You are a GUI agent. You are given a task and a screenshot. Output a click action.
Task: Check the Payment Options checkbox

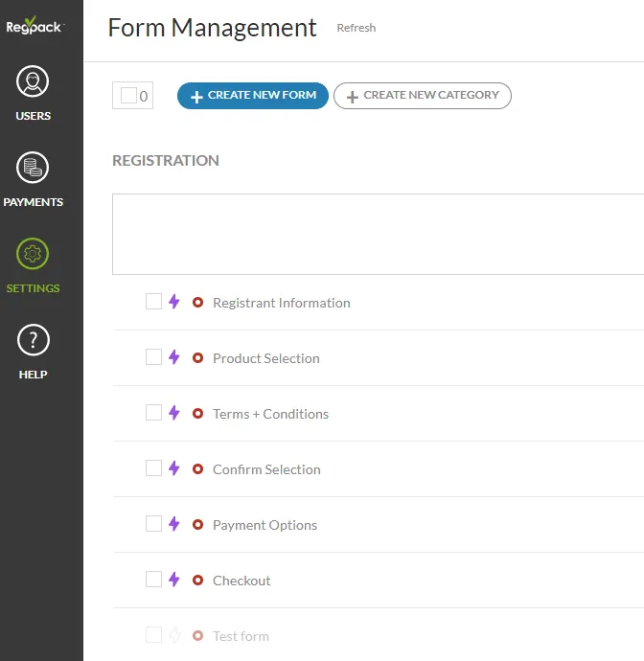tap(153, 524)
